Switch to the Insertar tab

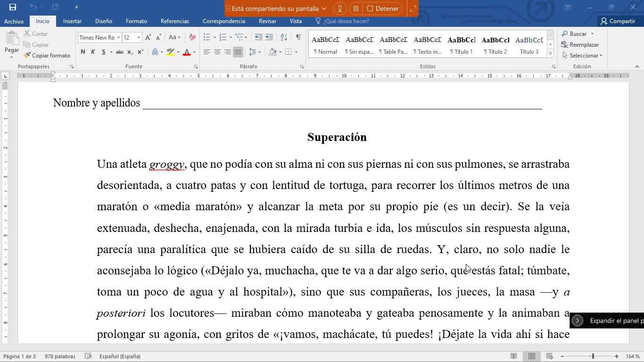coord(72,21)
